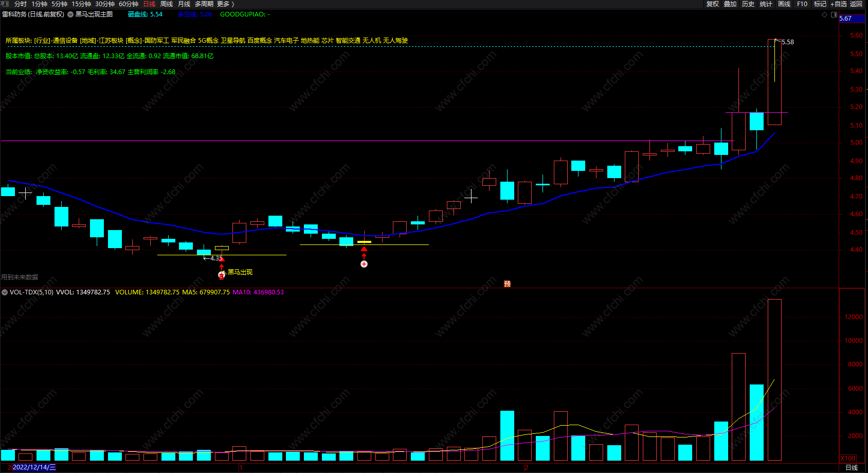Viewport: 868px width, 473px height.
Task: Open the F10 company info
Action: click(802, 4)
